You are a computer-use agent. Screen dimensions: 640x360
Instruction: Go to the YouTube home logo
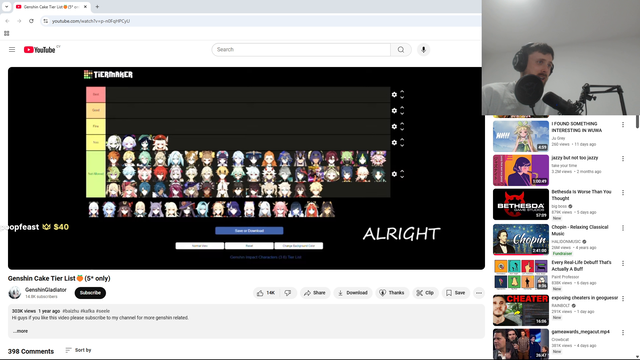click(x=40, y=50)
